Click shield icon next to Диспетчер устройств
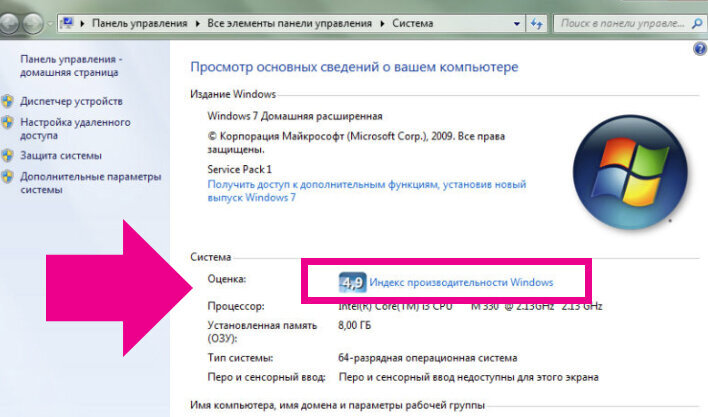Viewport: 708px width, 417px height. 7,101
